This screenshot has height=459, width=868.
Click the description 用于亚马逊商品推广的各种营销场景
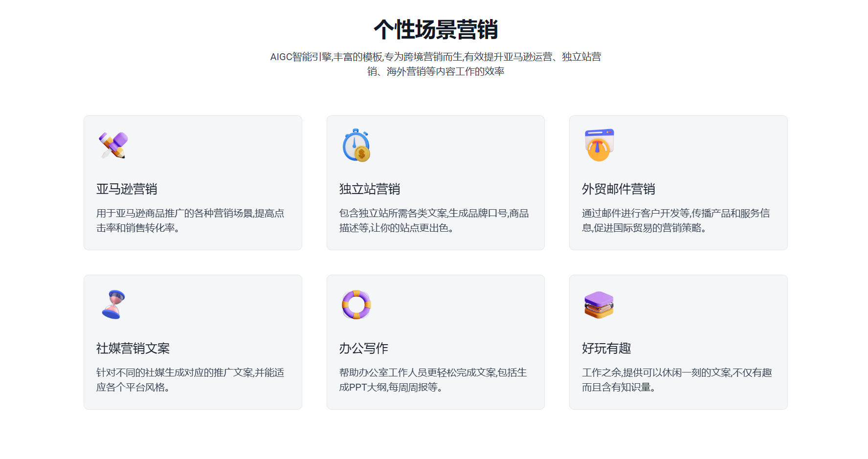[190, 220]
